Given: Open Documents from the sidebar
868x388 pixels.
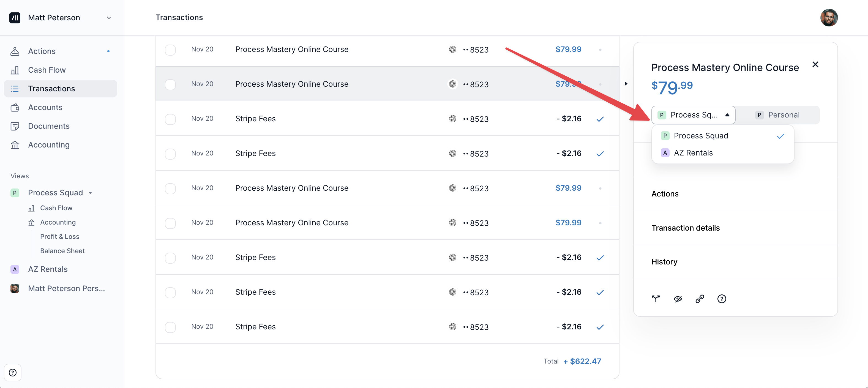Looking at the screenshot, I should coord(48,126).
